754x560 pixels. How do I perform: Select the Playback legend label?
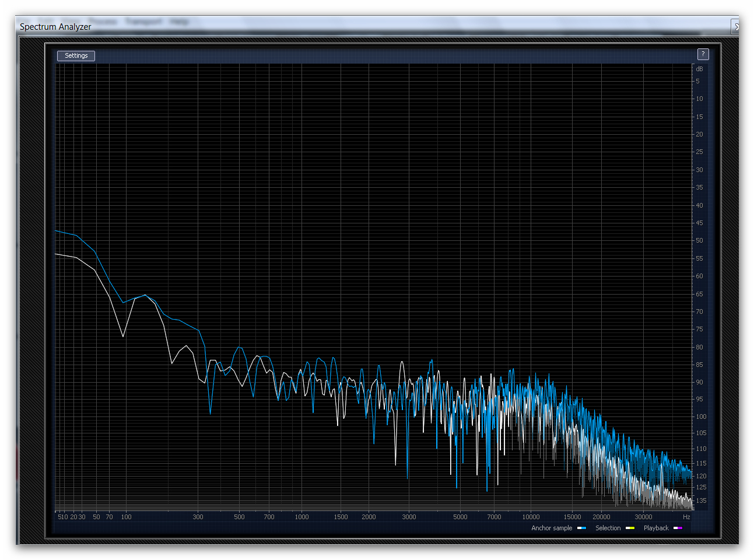pos(656,528)
